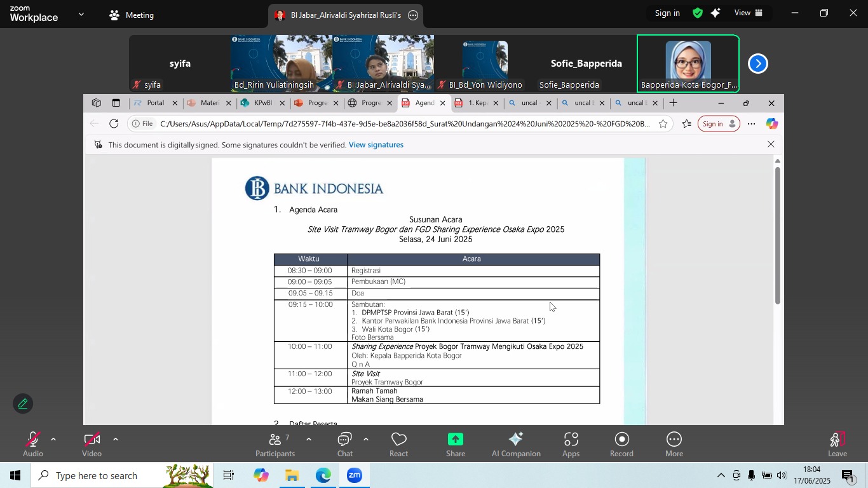
Task: Open options for shared screen banner
Action: pos(413,15)
